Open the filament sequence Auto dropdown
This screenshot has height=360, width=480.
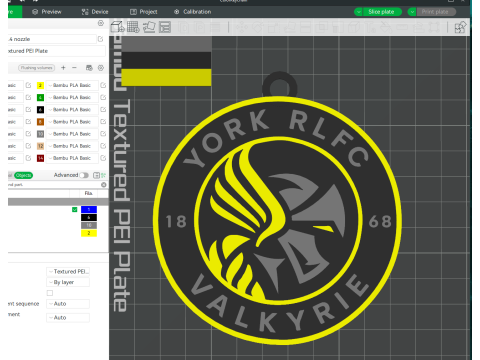coord(68,304)
